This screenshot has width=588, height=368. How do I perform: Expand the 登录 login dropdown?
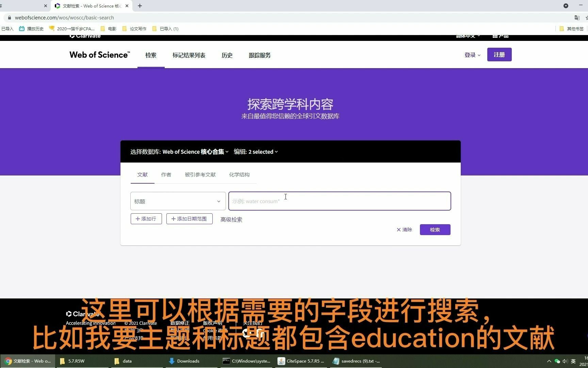[472, 55]
